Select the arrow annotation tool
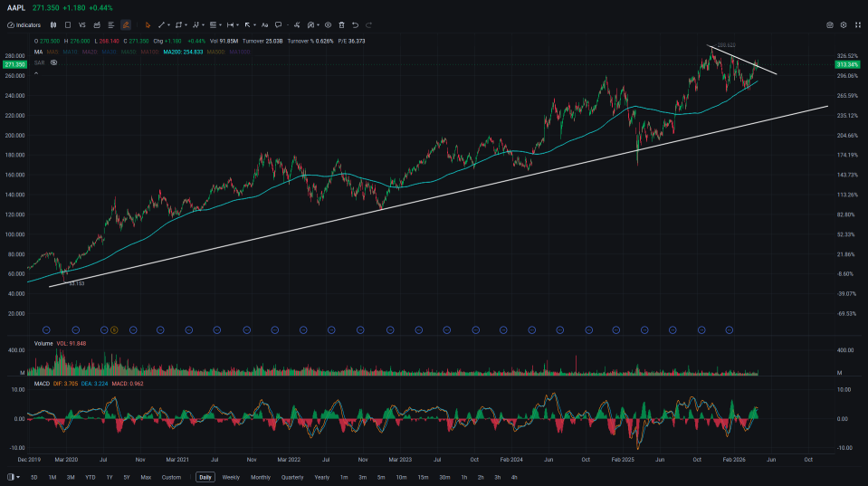The image size is (868, 486). (247, 25)
